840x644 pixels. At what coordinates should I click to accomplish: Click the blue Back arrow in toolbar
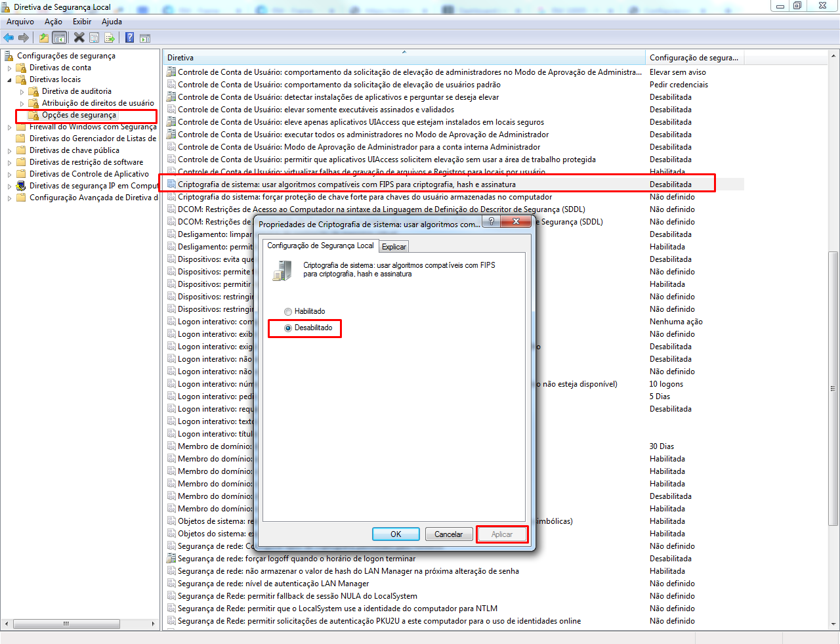9,38
